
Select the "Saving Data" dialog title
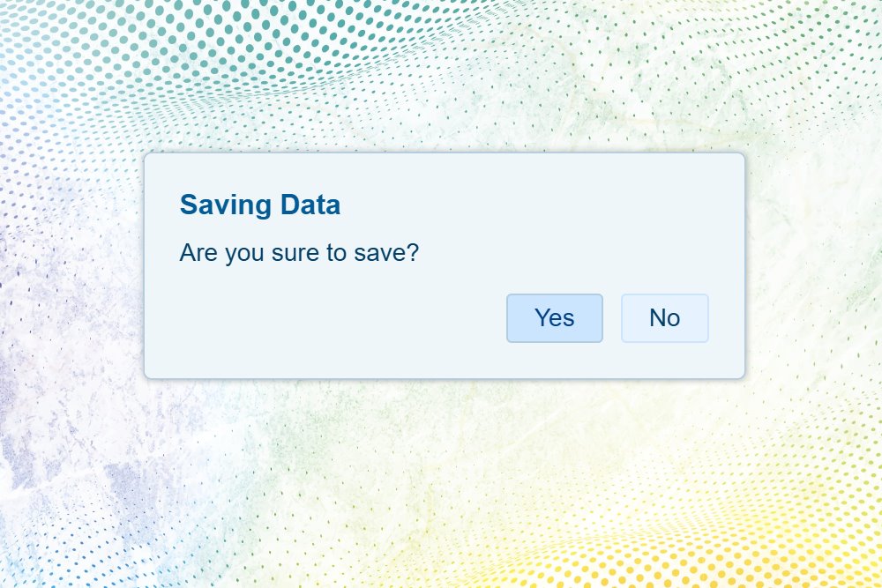click(x=259, y=205)
